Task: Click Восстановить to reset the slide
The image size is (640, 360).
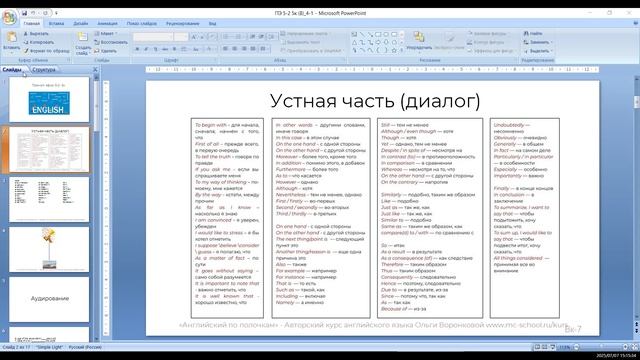Action: click(111, 42)
